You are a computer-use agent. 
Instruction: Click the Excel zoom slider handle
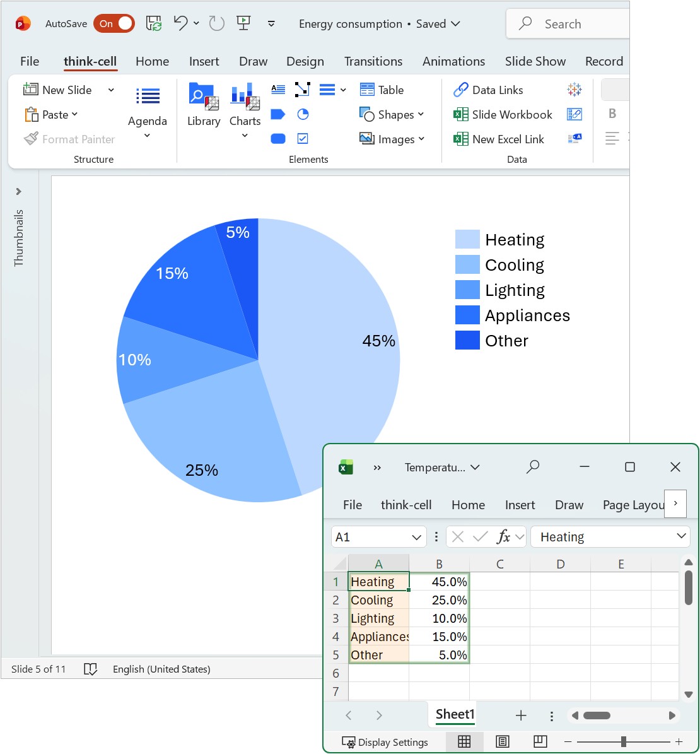coord(623,742)
